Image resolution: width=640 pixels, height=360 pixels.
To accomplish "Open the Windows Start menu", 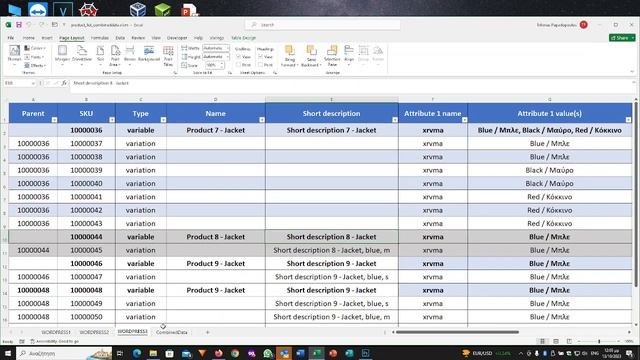I will coord(7,353).
